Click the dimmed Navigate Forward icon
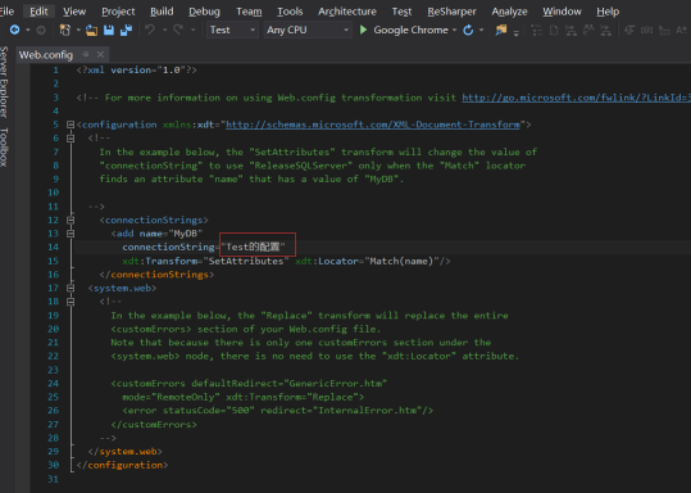 41,30
